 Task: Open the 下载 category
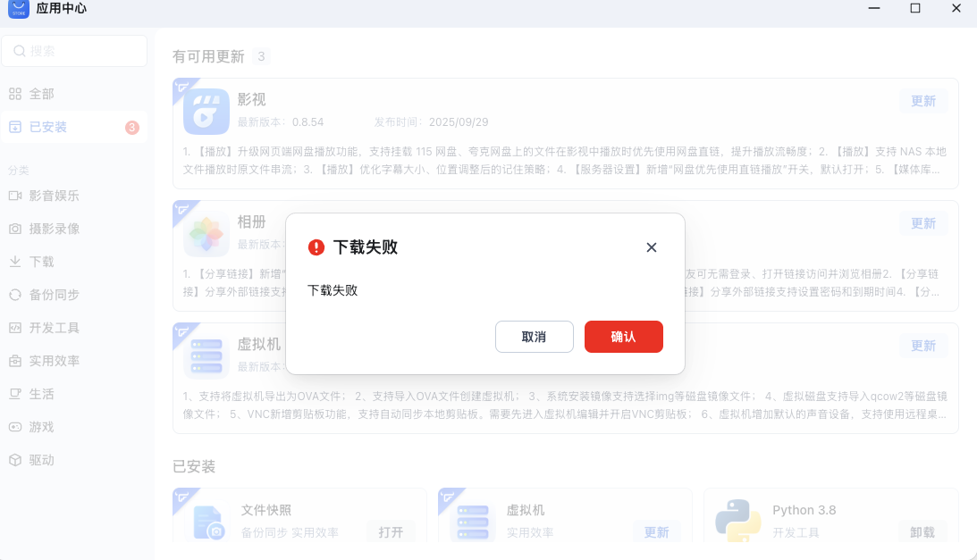point(74,262)
